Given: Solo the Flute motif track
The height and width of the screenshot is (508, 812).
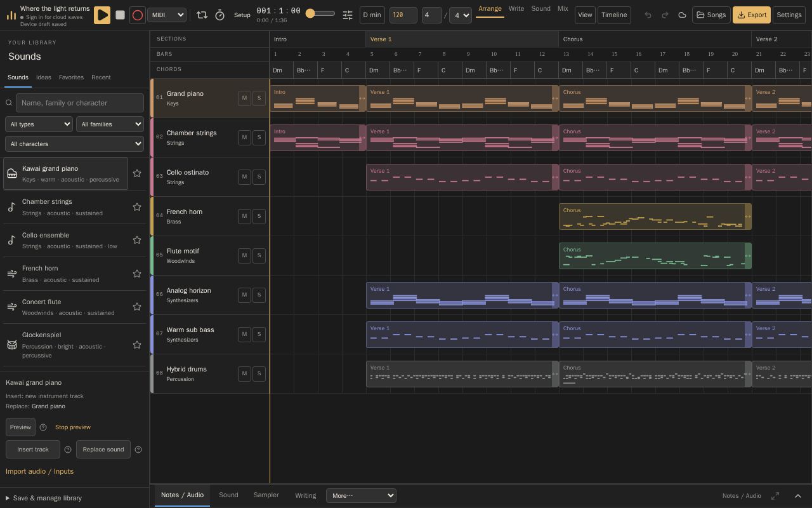Looking at the screenshot, I should [x=259, y=255].
